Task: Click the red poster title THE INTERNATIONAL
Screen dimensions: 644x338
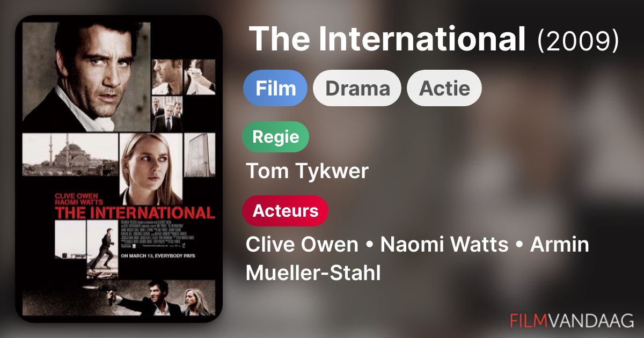Action: click(x=135, y=212)
